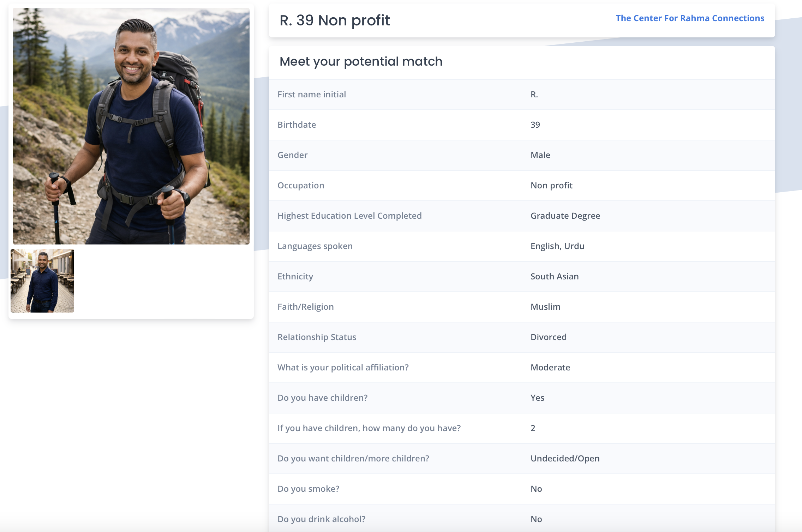Select the Gender row showing Male
This screenshot has width=802, height=532.
[522, 155]
